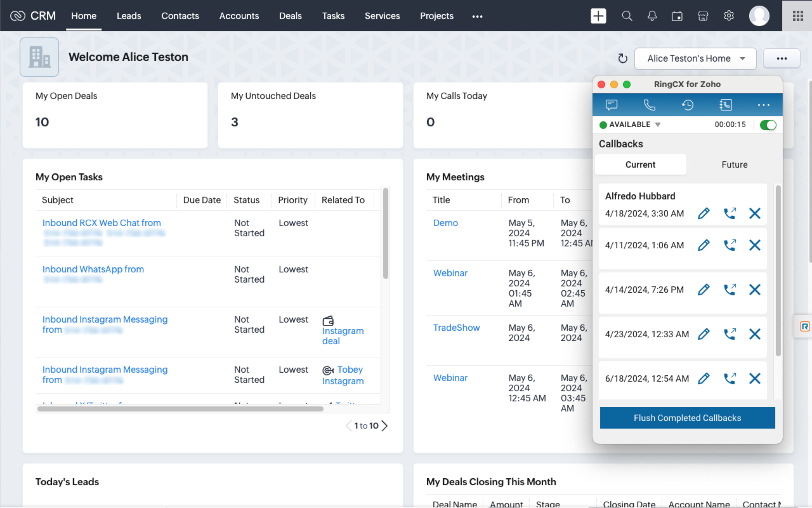This screenshot has width=812, height=508.
Task: Switch to the Contacts module tab
Action: [180, 16]
